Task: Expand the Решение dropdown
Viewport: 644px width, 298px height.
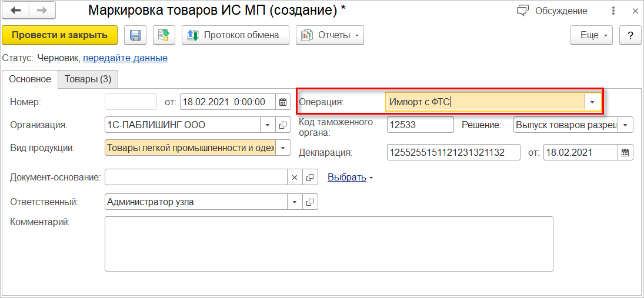Action: click(x=625, y=125)
